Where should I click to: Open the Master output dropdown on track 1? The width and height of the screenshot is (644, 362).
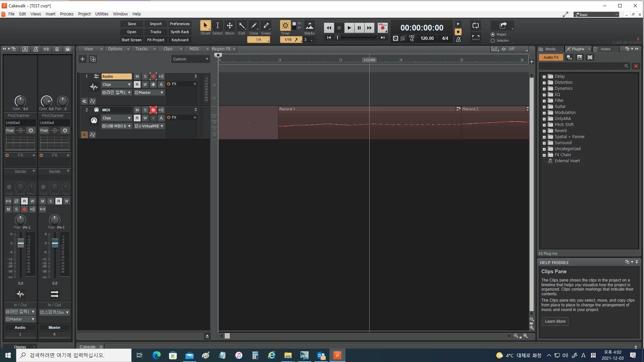point(149,93)
